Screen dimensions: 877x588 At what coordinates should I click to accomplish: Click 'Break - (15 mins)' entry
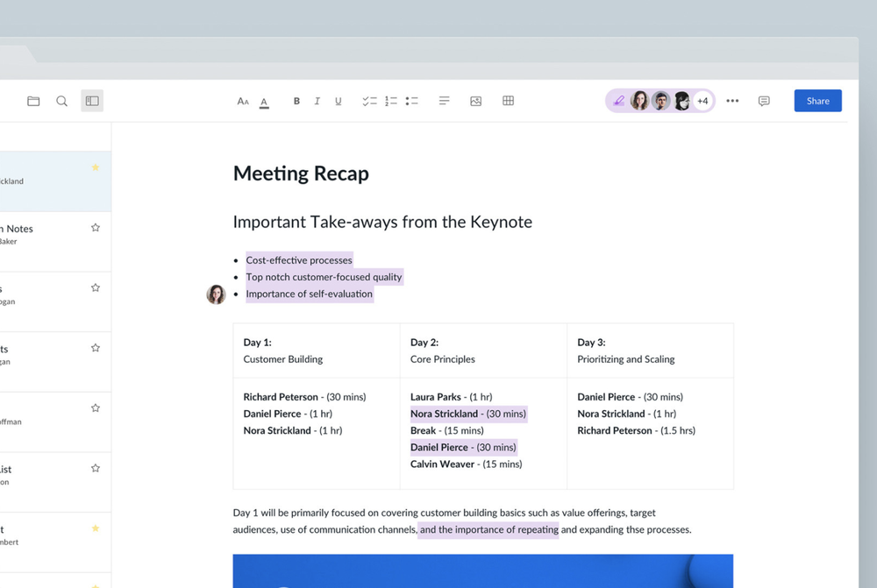447,430
